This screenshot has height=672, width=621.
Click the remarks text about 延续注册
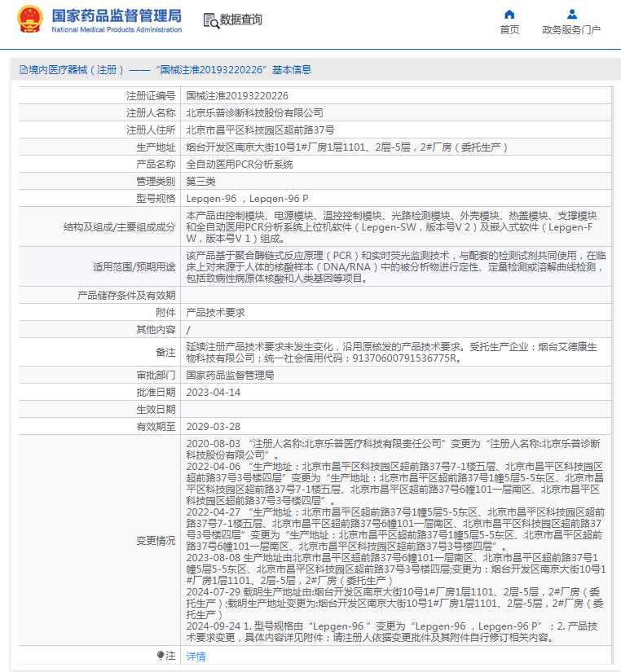pyautogui.click(x=391, y=353)
